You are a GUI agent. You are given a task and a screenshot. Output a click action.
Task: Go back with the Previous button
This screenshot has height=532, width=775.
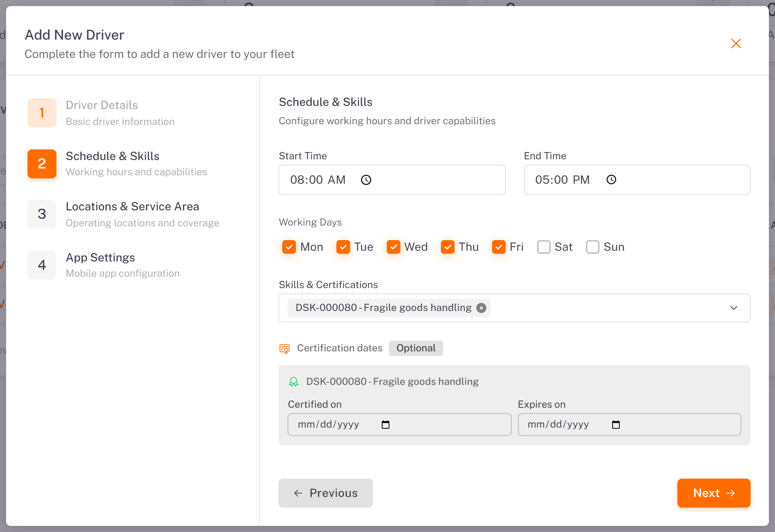(325, 493)
